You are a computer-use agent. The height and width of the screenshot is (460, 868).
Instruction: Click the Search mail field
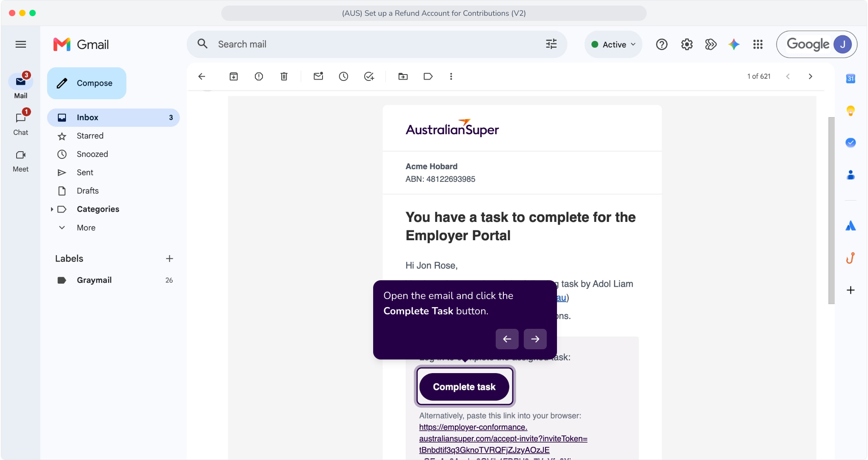(377, 44)
